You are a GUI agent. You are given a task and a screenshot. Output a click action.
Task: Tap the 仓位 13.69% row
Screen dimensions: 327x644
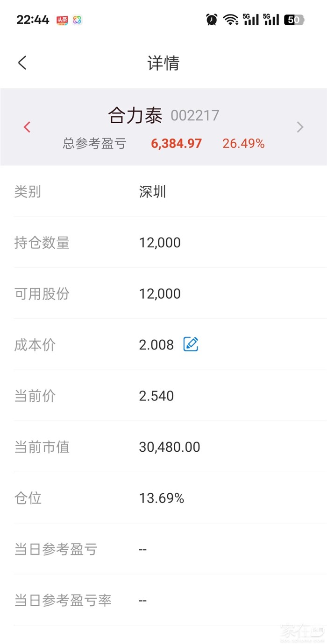163,498
